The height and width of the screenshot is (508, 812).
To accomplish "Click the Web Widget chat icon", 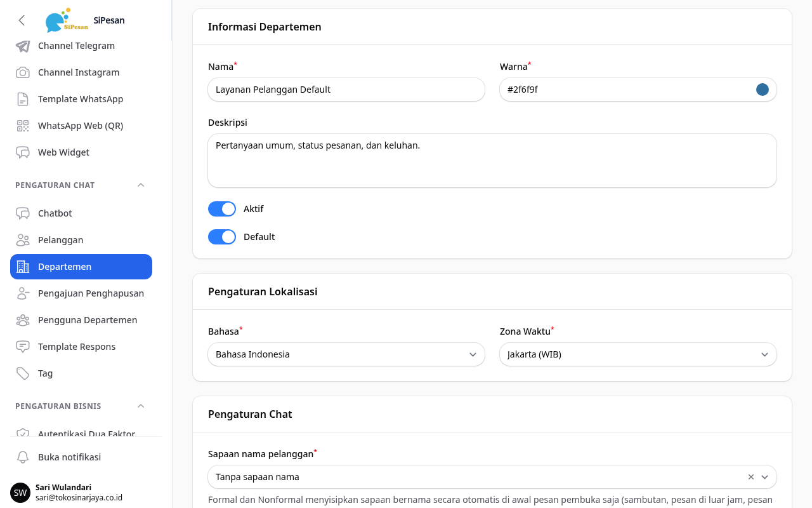I will (x=23, y=152).
